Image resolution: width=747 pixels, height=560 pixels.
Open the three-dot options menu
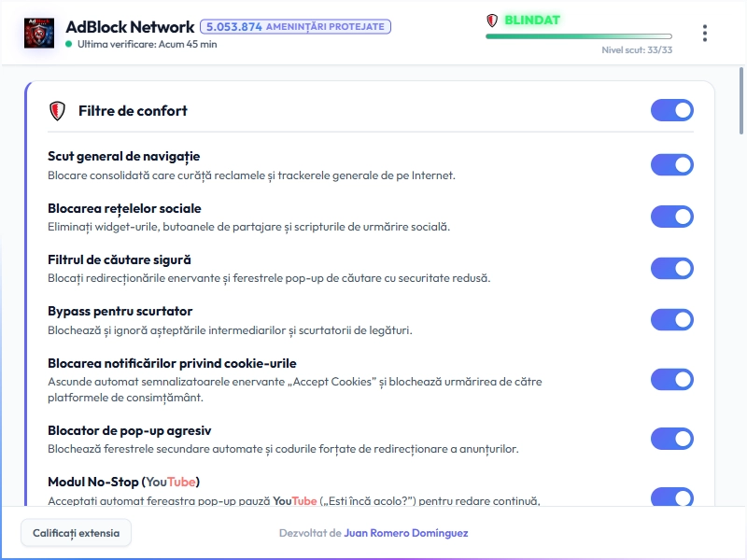click(x=705, y=34)
